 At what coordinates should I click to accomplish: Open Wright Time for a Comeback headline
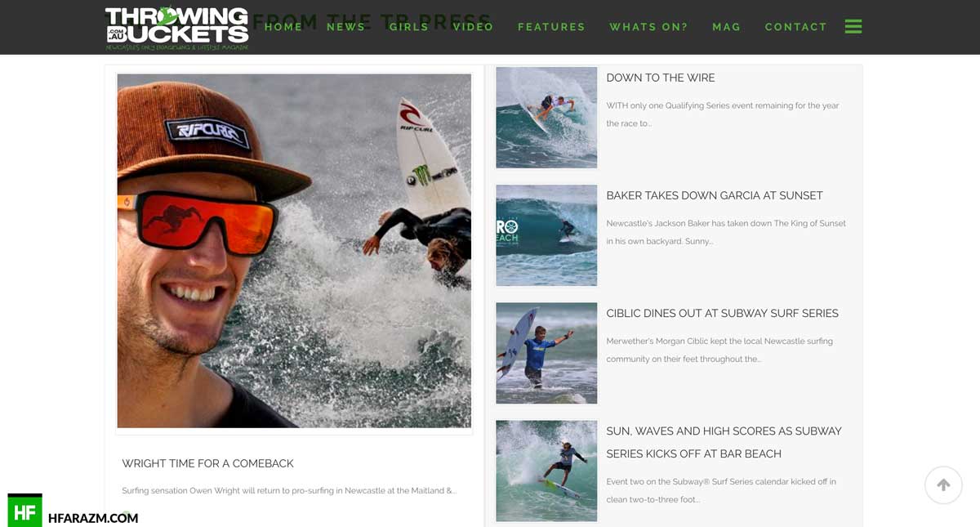[x=207, y=463]
